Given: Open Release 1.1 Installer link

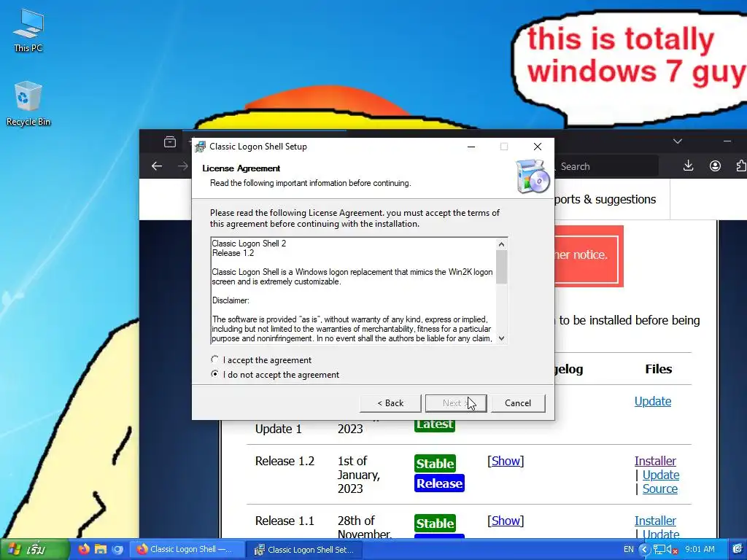Looking at the screenshot, I should (x=655, y=521).
